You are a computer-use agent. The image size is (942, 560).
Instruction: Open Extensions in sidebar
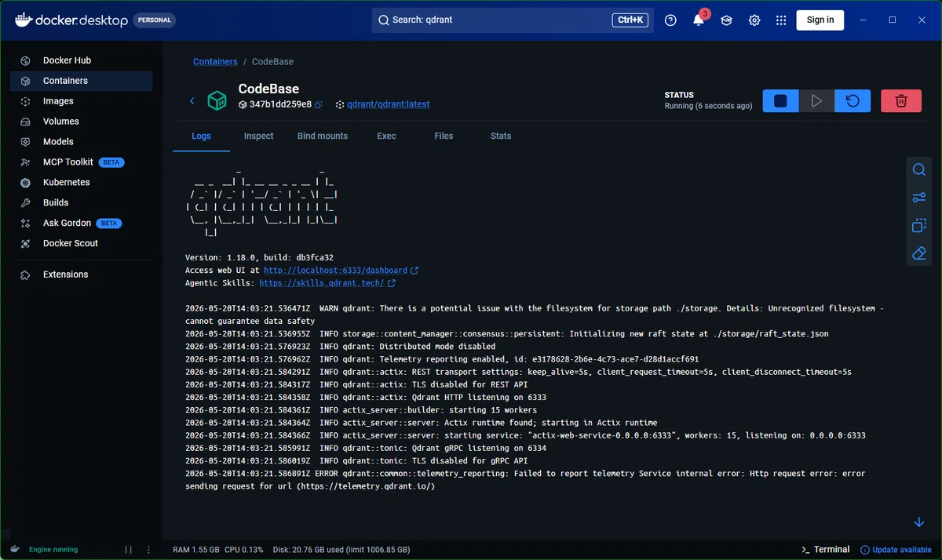point(81,275)
